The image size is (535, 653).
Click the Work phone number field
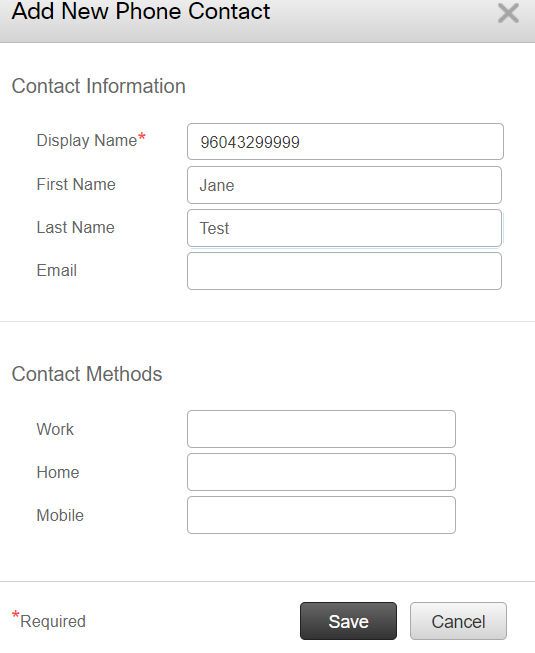[321, 429]
